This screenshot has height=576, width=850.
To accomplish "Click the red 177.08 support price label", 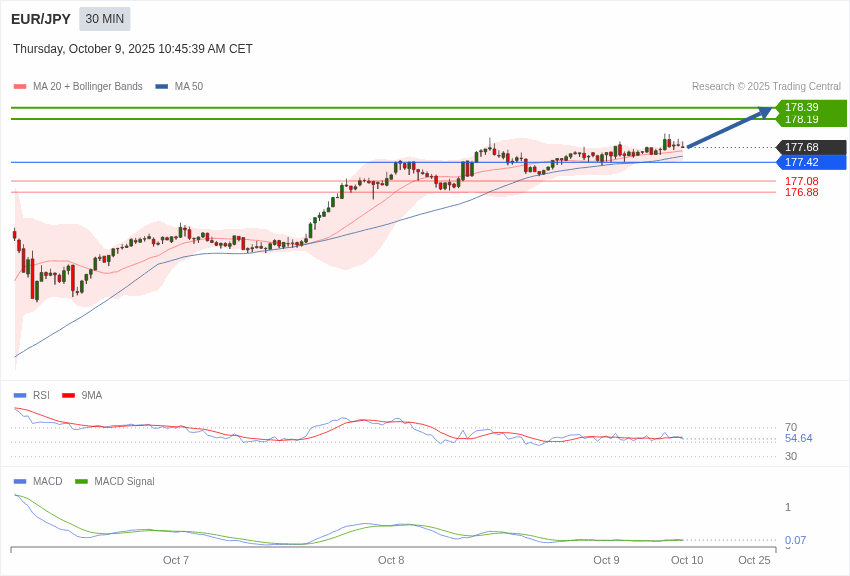I will pyautogui.click(x=801, y=181).
